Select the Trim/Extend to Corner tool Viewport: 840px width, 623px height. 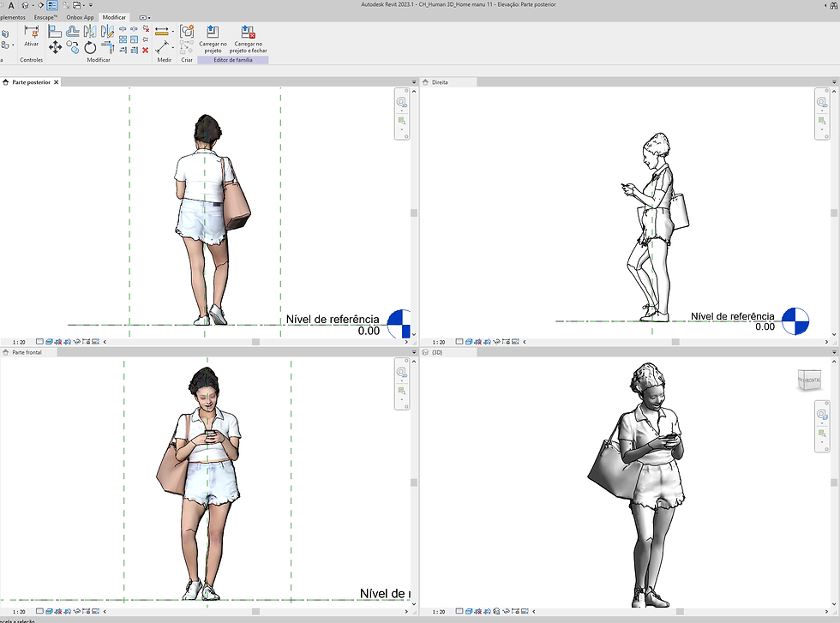[x=108, y=47]
